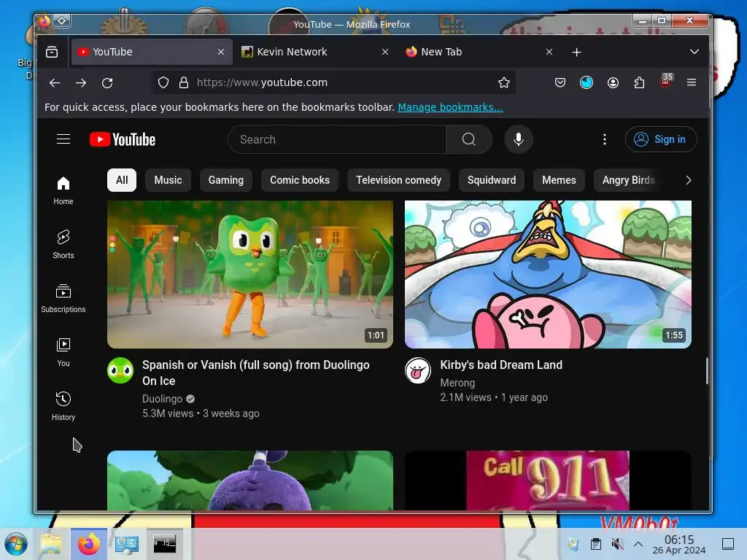Image resolution: width=747 pixels, height=560 pixels.
Task: Open History in YouTube sidebar
Action: tap(63, 405)
